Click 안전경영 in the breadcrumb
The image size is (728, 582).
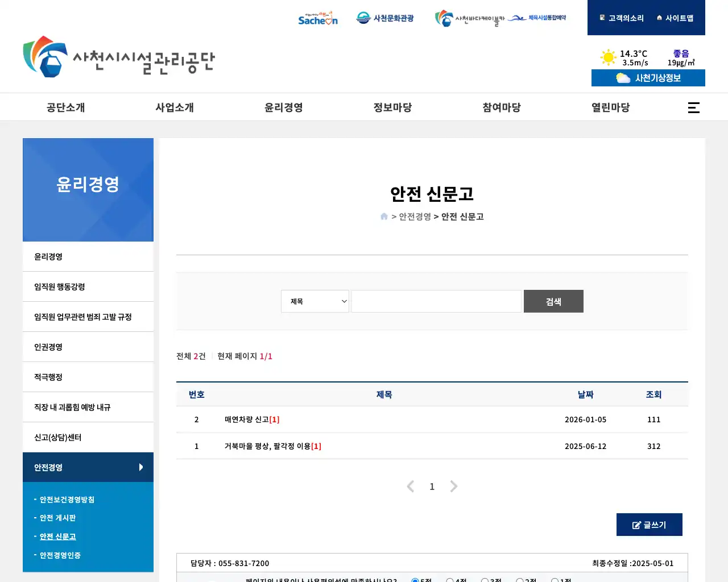415,217
